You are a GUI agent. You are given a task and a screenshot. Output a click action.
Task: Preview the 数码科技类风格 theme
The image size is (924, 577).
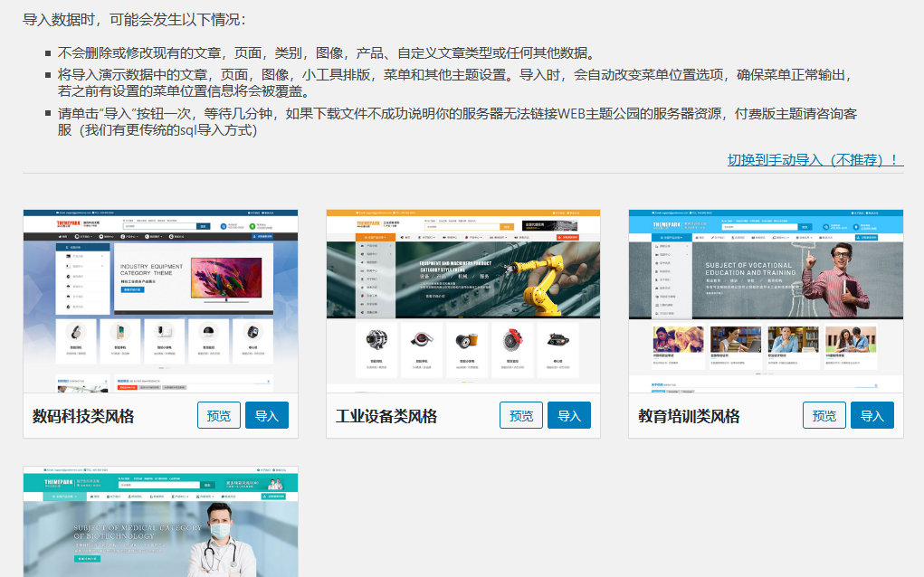(x=219, y=415)
